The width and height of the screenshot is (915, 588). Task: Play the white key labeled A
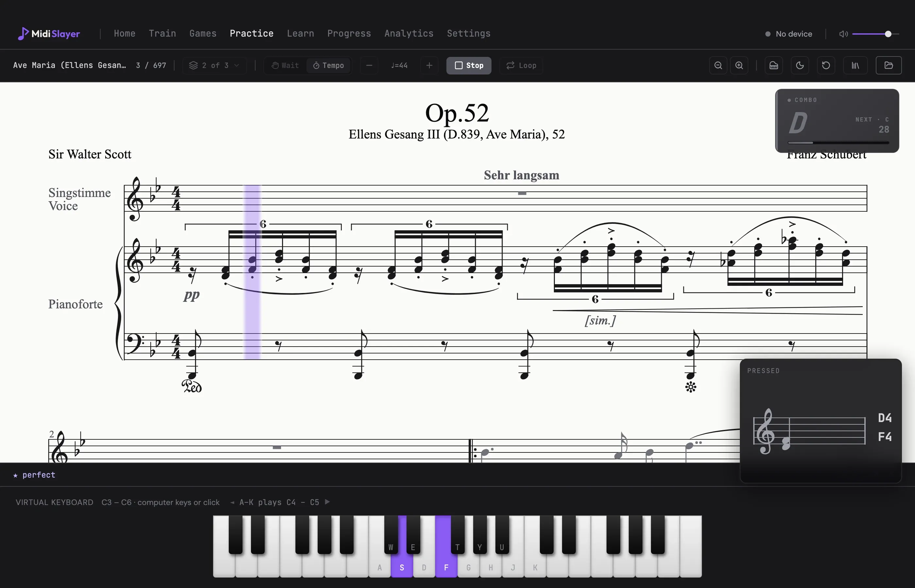[x=379, y=567]
